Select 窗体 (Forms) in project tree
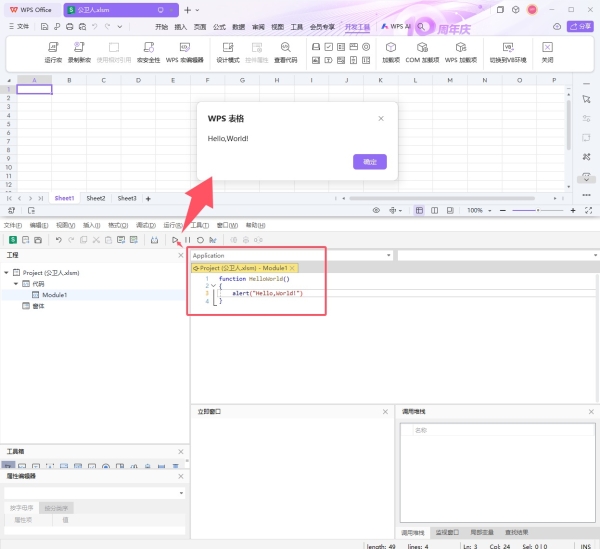This screenshot has height=549, width=600. 38,306
